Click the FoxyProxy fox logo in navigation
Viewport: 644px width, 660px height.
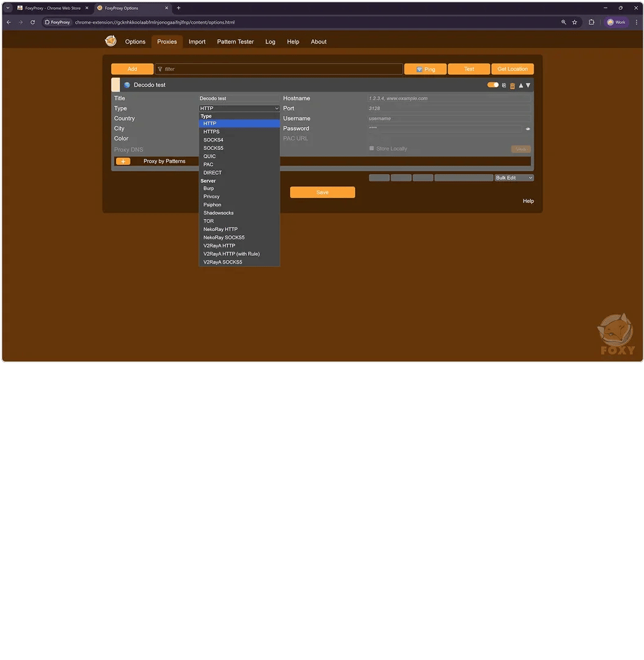click(x=111, y=41)
